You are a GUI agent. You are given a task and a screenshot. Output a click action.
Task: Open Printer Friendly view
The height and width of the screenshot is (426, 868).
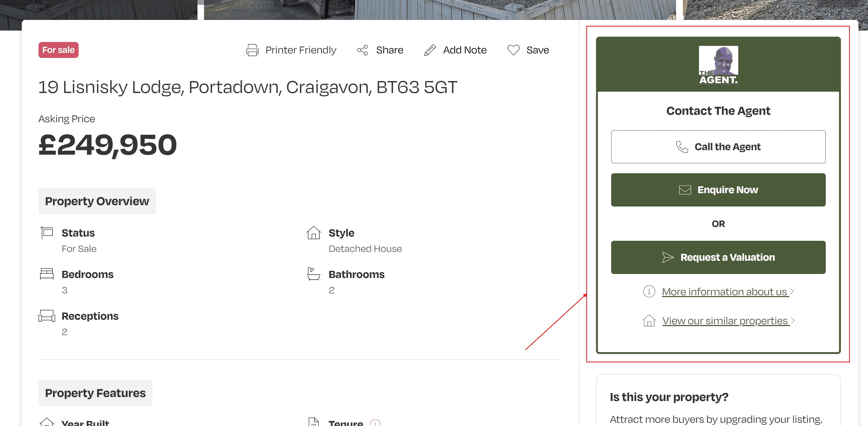301,50
